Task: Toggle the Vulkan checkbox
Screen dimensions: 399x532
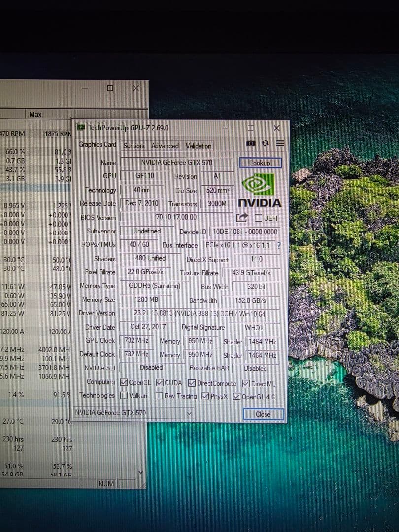Action: pos(124,395)
